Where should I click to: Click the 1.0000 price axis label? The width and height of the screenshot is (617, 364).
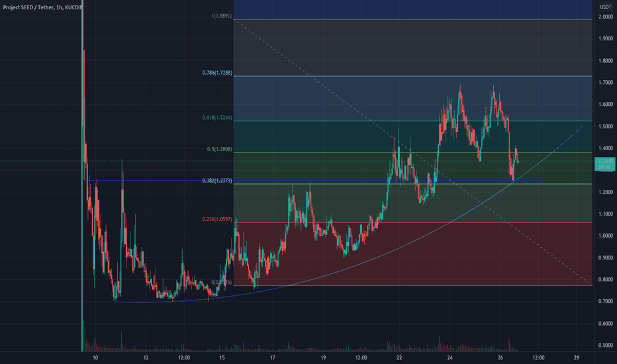click(606, 236)
